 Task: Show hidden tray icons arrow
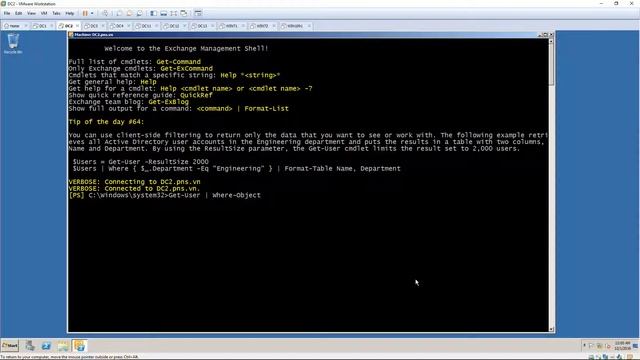coord(584,346)
